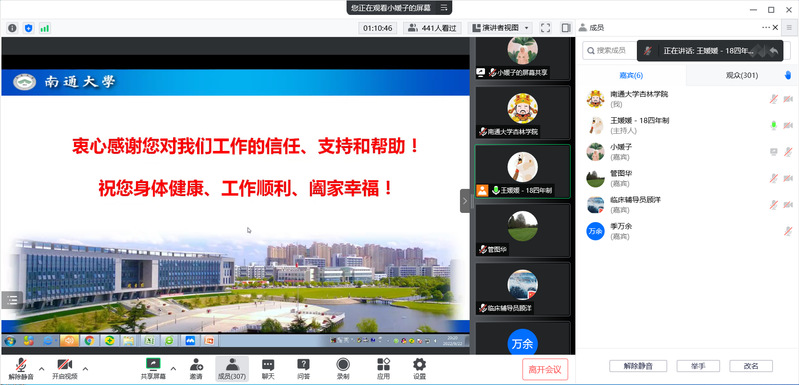Open 应用 apps icon
The width and height of the screenshot is (799, 385).
point(383,369)
